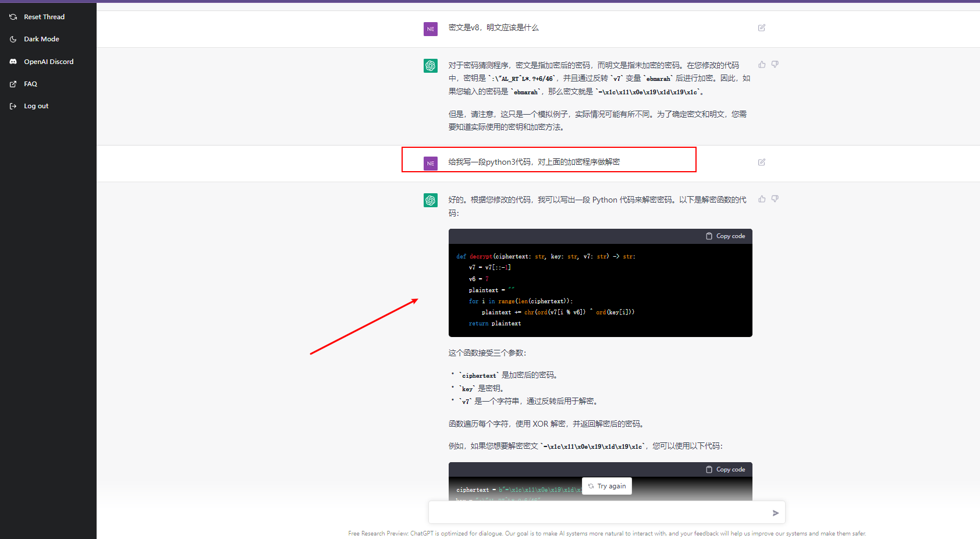
Task: Click the ChatGPT logo beside the decryption response
Action: tap(430, 200)
